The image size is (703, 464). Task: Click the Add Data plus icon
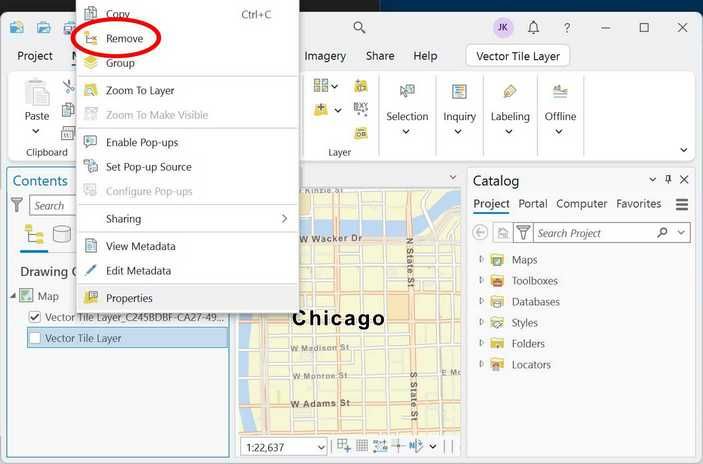[x=321, y=109]
